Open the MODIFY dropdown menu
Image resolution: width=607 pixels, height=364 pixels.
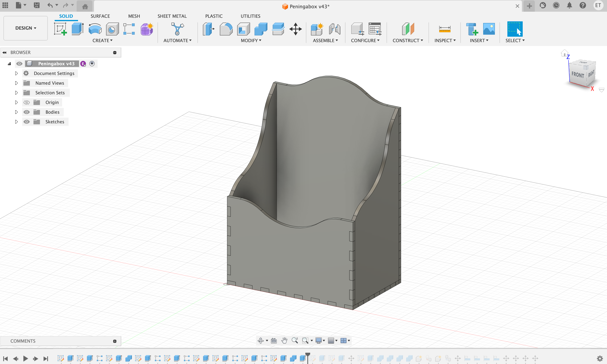(x=251, y=41)
